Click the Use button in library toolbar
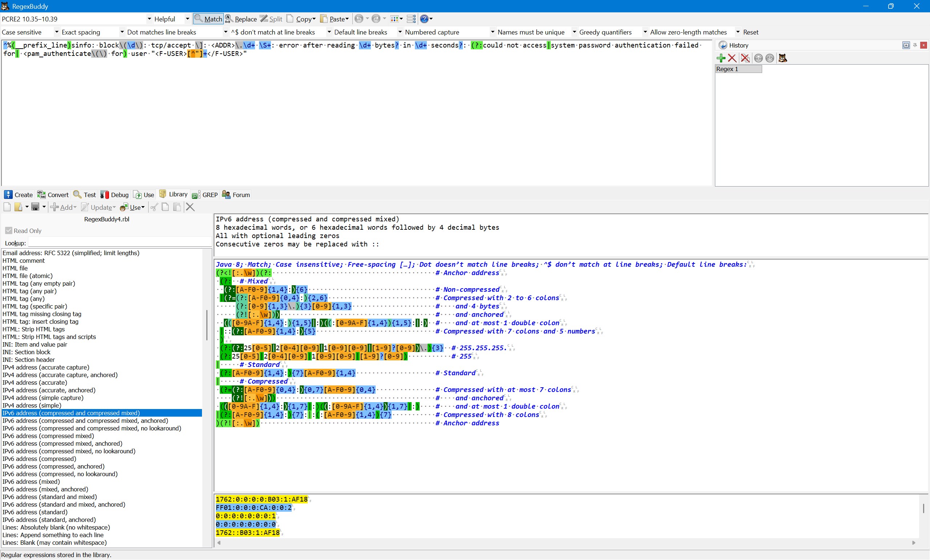The height and width of the screenshot is (560, 930). coord(132,207)
